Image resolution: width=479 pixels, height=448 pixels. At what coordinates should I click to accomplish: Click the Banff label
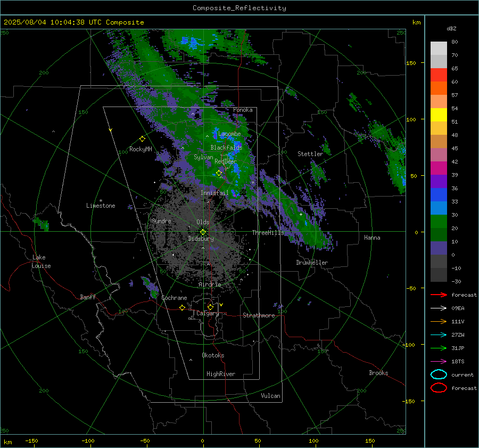pos(88,297)
